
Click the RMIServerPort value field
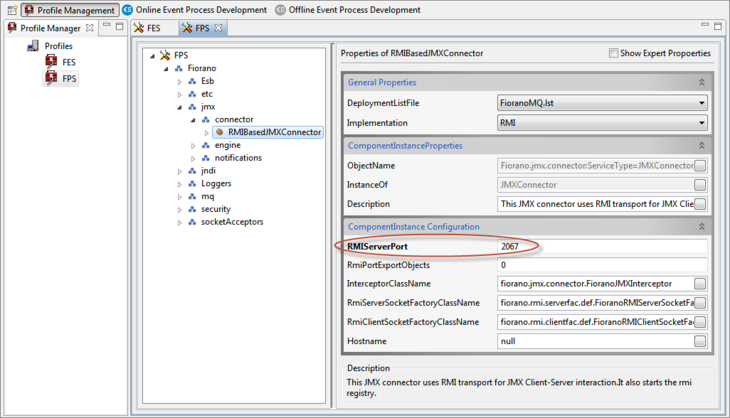pos(602,246)
